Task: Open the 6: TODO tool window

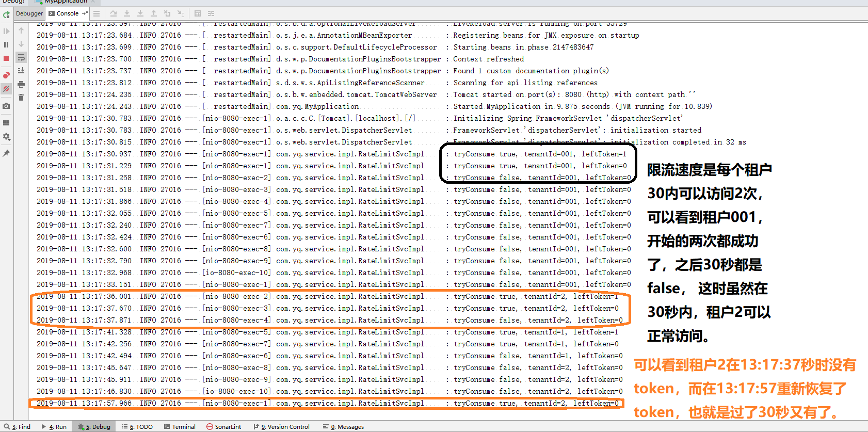Action: point(137,427)
